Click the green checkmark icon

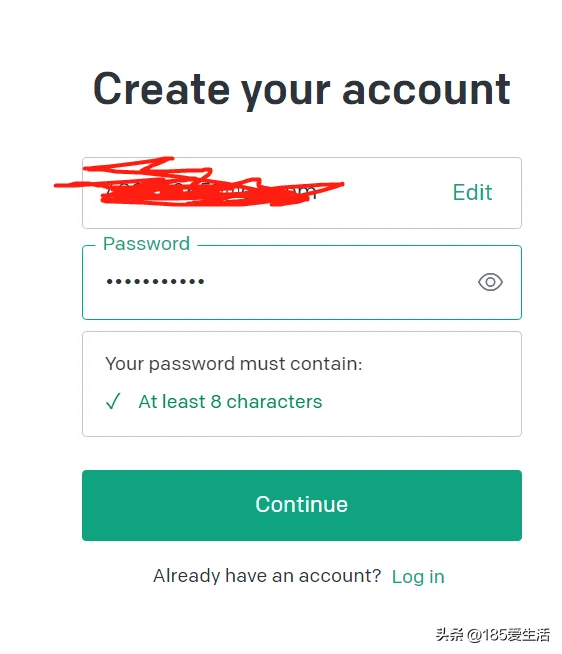113,401
